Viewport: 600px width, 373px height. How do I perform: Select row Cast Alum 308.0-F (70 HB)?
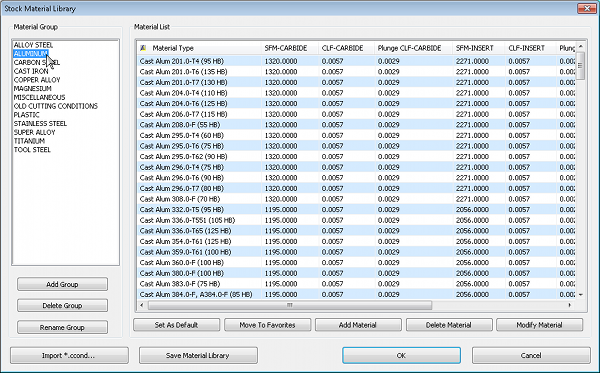coord(356,199)
